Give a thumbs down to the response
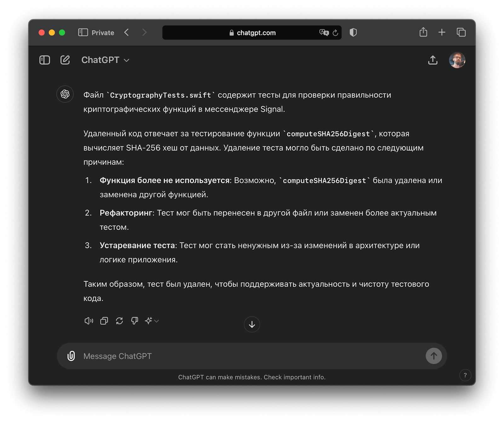Viewport: 504px width, 423px height. [135, 321]
